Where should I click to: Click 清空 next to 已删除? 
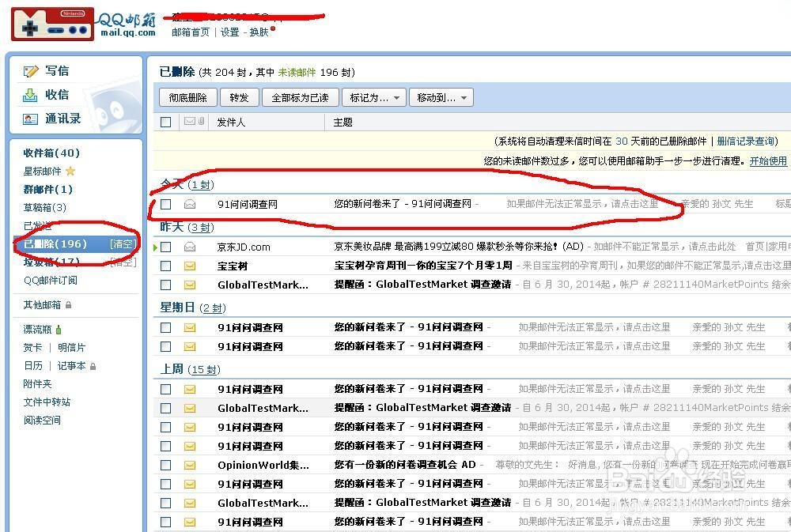click(x=123, y=244)
